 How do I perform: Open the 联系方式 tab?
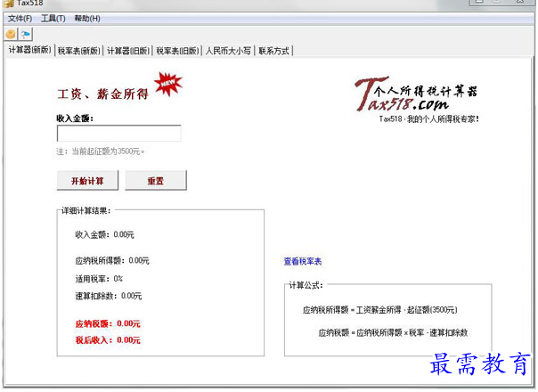(273, 51)
